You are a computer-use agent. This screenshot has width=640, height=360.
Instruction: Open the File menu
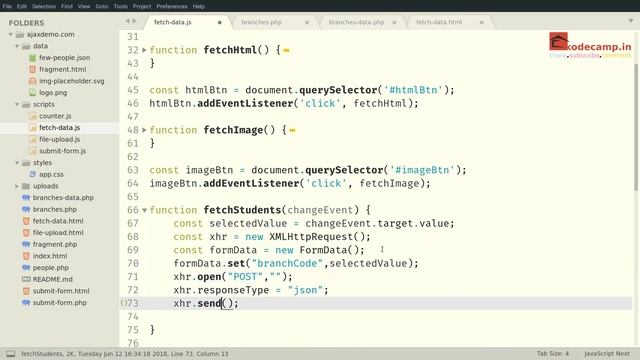pos(7,6)
